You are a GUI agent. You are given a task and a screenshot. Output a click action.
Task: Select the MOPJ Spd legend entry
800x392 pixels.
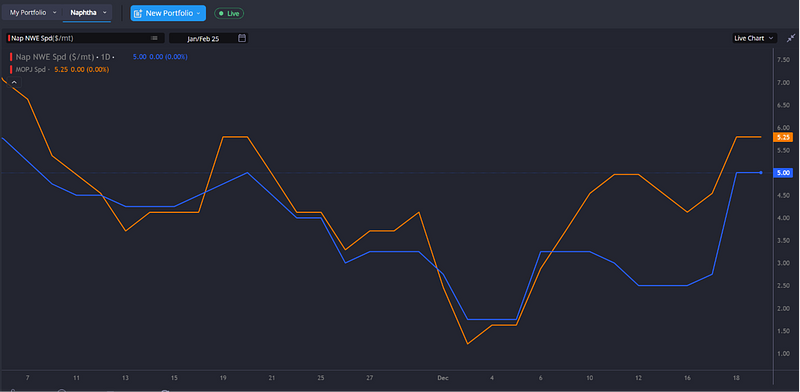(31, 69)
